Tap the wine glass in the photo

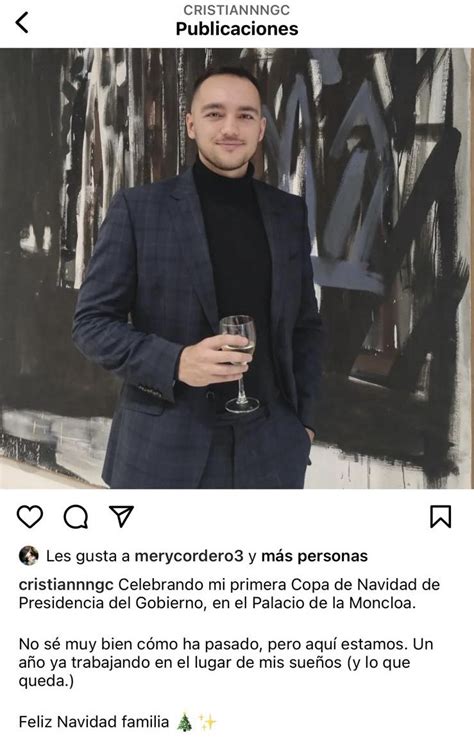[239, 364]
